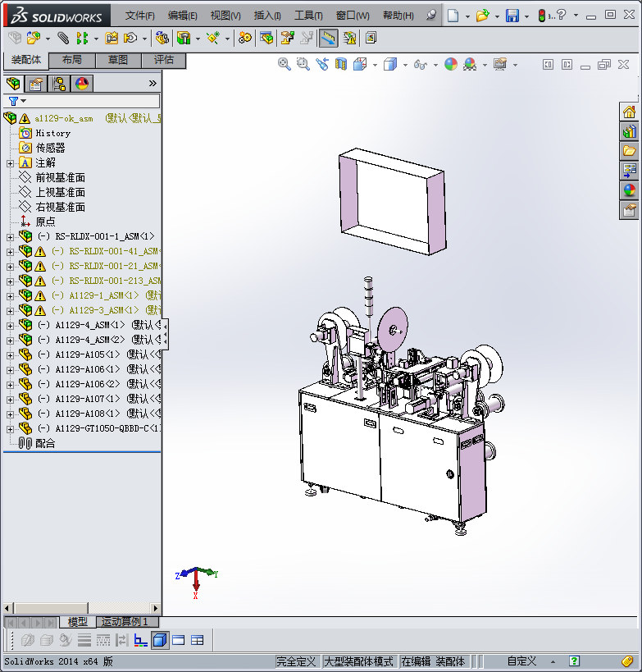Open the Design Library pane
Viewport: 642px width, 672px height.
629,131
